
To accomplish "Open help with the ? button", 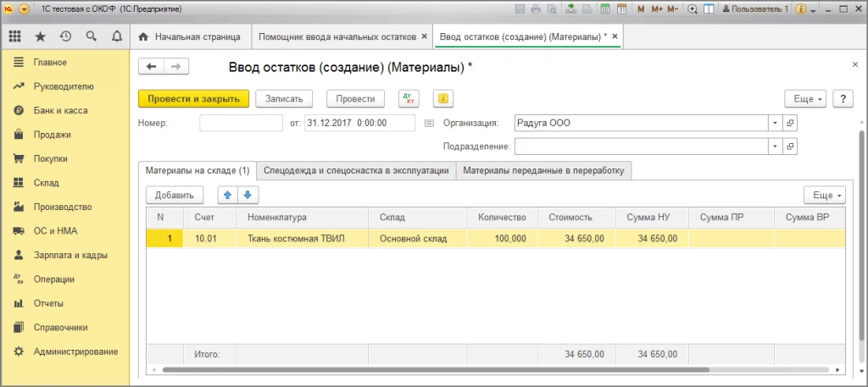I will [843, 99].
